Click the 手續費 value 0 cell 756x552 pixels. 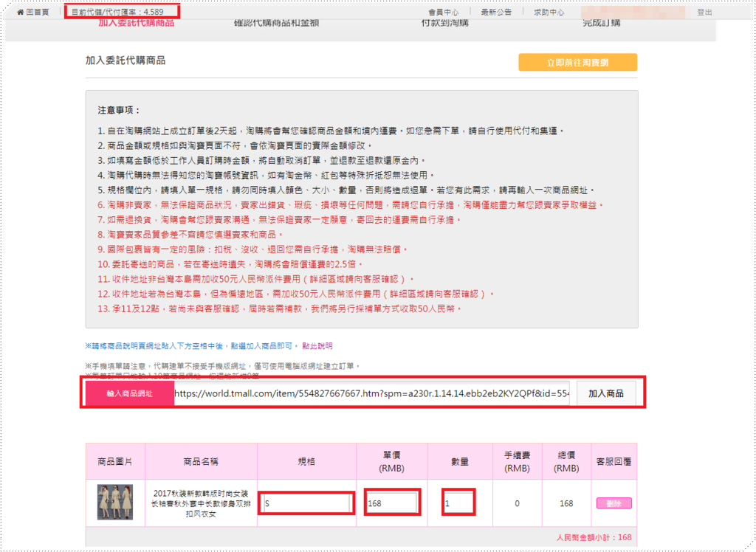517,503
